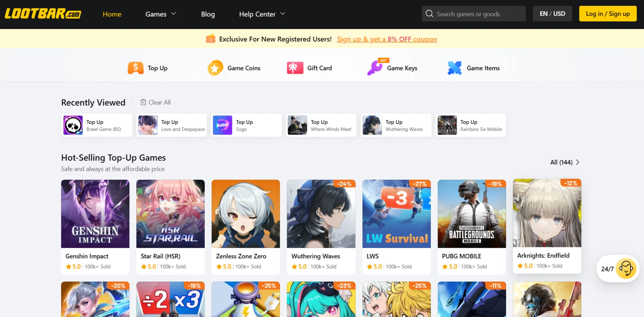Open Where Winds Meet recently viewed icon
Viewport: 644px width, 317px height.
tap(297, 125)
